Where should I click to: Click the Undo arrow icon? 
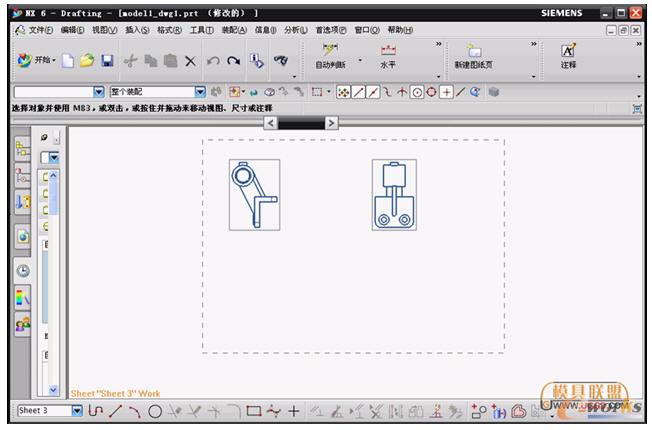(212, 61)
